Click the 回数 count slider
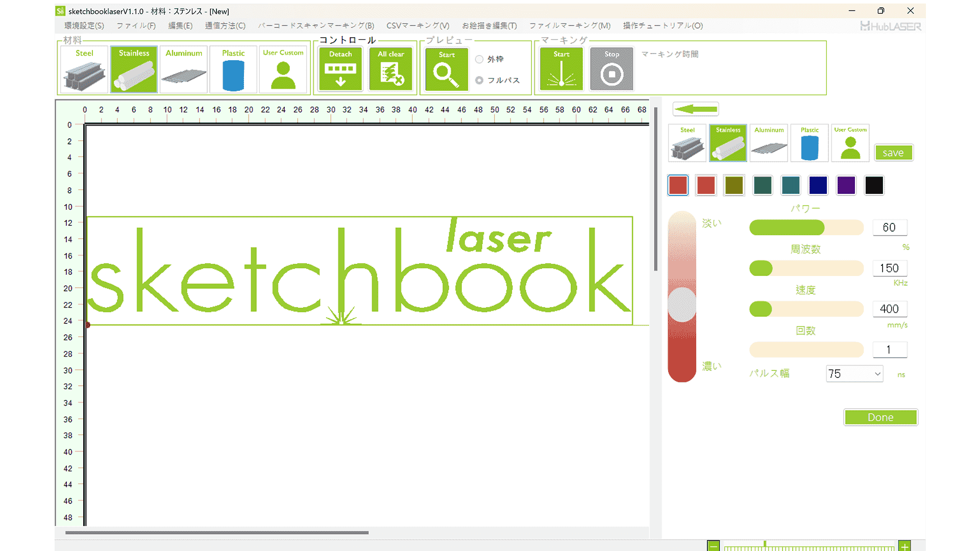 (x=806, y=350)
